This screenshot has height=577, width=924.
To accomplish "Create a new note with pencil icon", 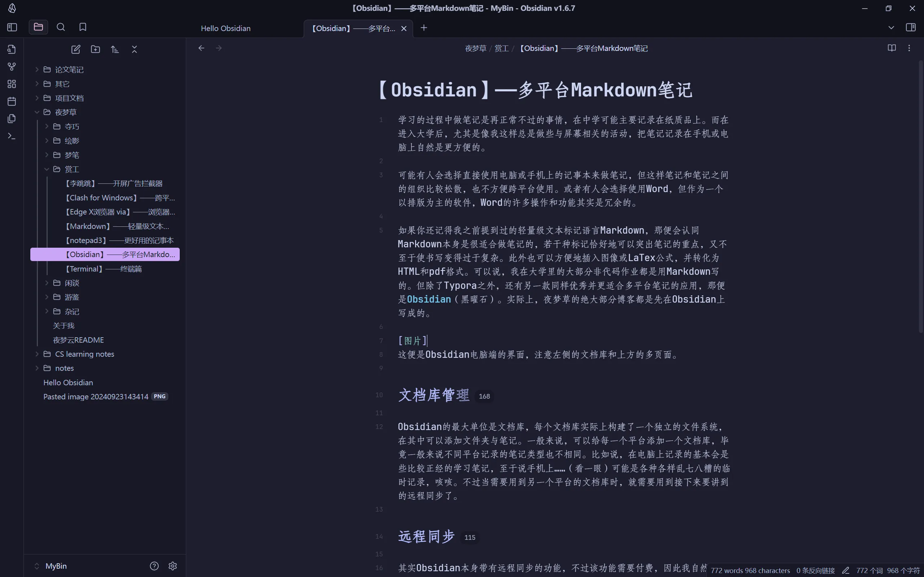I will 76,49.
